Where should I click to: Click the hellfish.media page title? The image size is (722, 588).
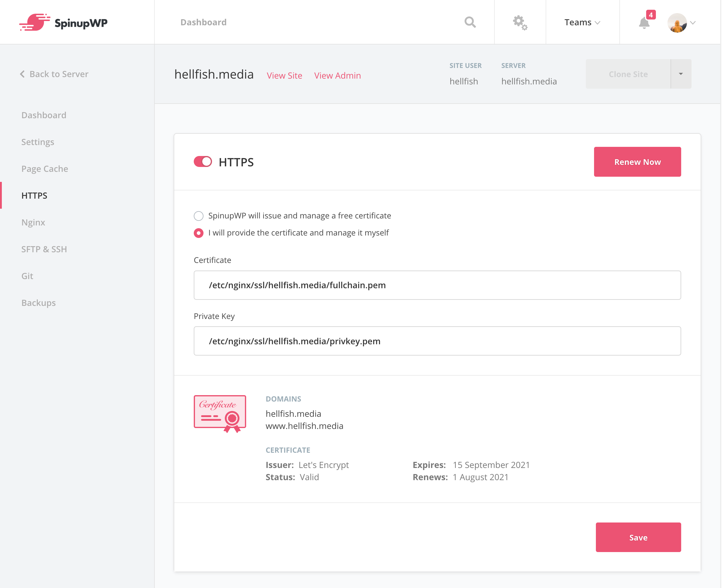pyautogui.click(x=214, y=74)
